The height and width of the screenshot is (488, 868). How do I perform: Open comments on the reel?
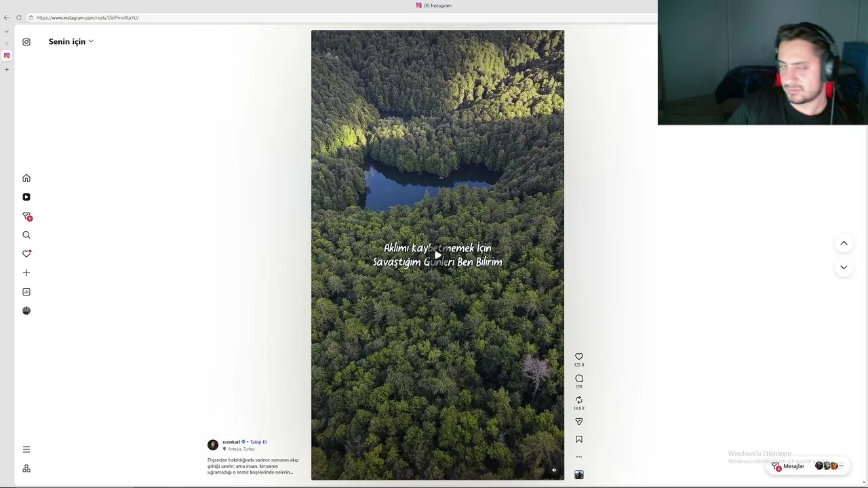coord(579,378)
